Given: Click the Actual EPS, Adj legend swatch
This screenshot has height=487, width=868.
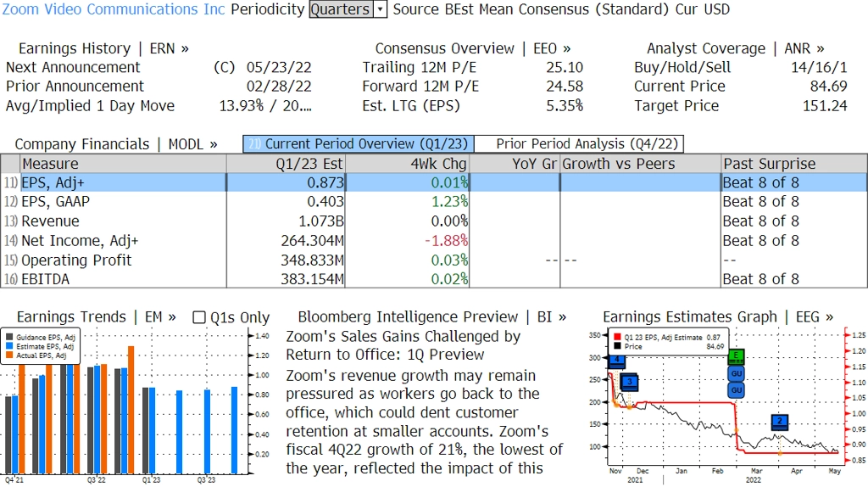Looking at the screenshot, I should (9, 355).
